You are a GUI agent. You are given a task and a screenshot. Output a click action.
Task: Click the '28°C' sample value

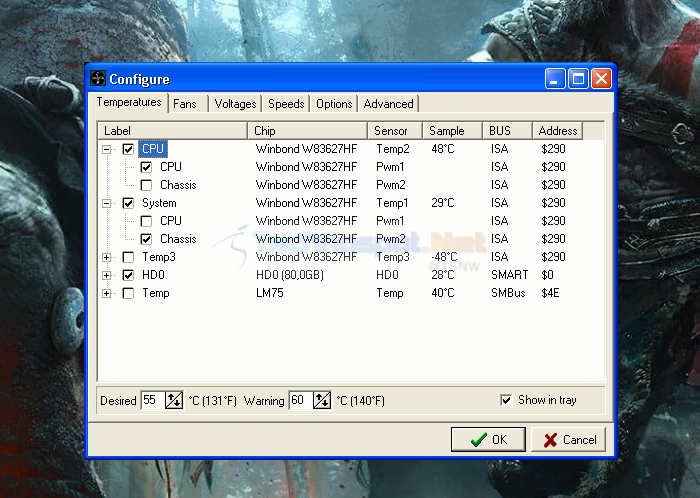coord(443,275)
